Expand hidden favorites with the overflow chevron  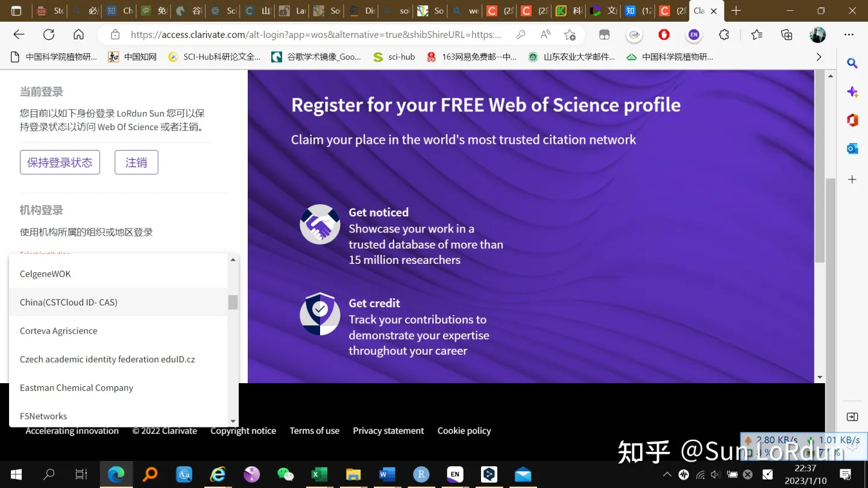pyautogui.click(x=819, y=56)
